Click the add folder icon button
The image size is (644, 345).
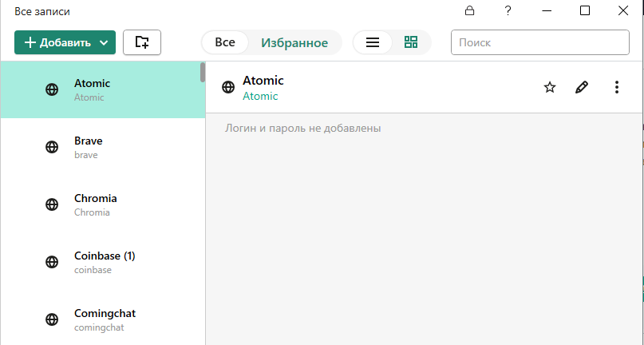[x=142, y=42]
